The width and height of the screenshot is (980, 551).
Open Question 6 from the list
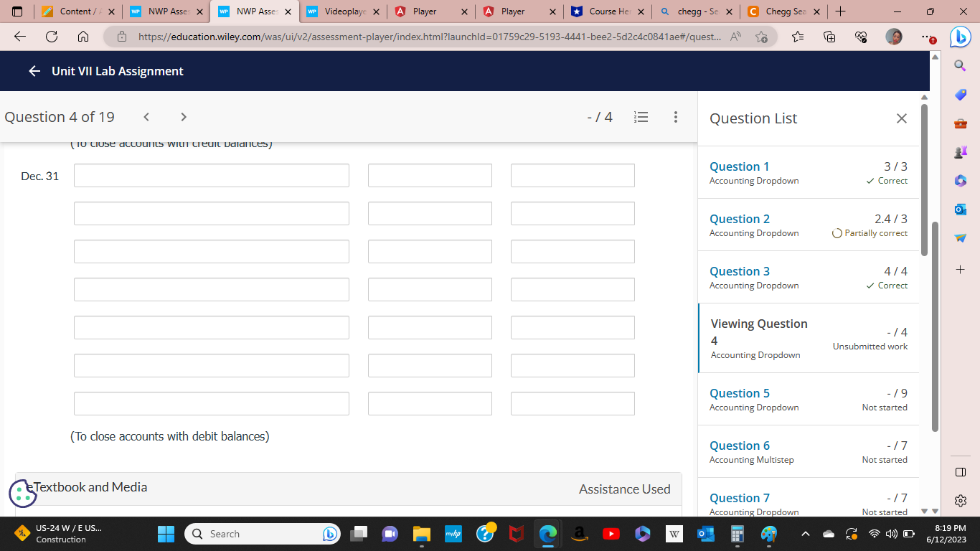tap(739, 446)
